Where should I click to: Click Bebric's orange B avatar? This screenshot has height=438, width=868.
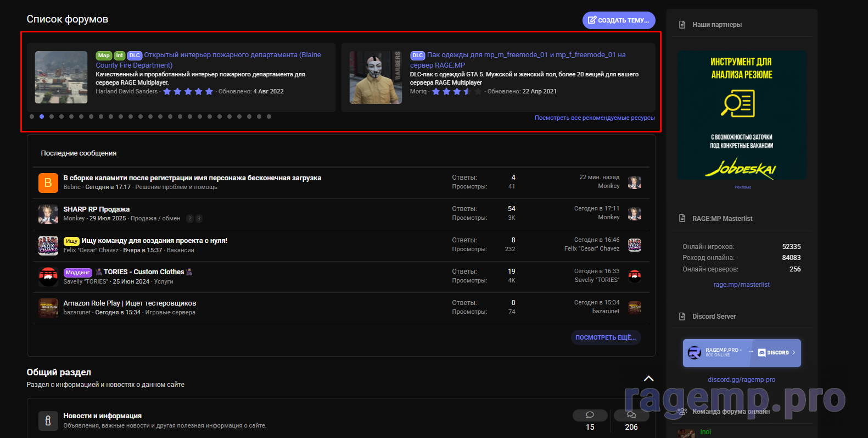pos(48,182)
